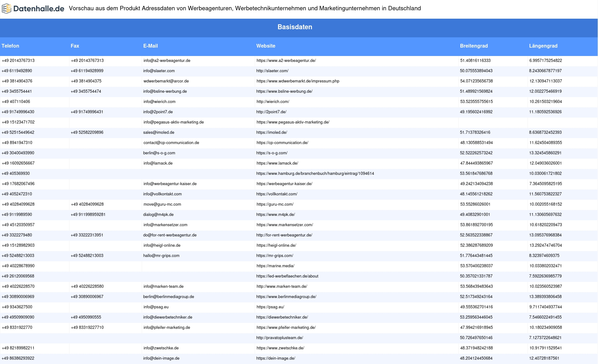Click email info@vollkontakt.com
The width and height of the screenshot is (598, 364).
[162, 194]
